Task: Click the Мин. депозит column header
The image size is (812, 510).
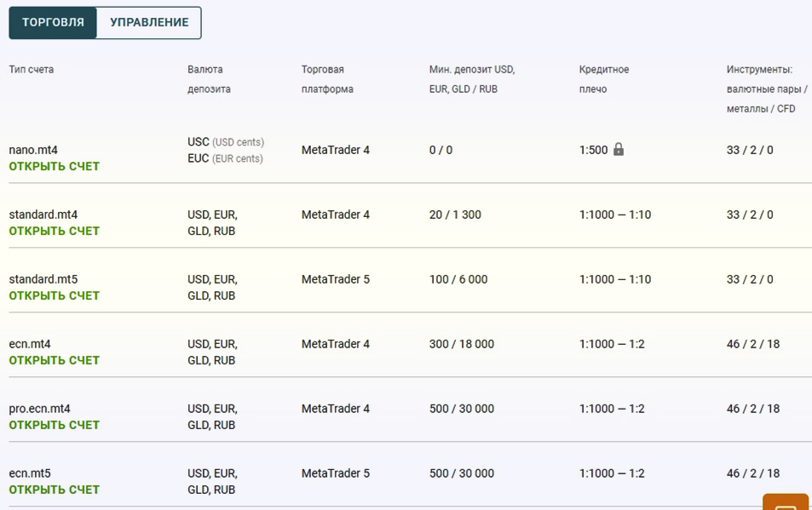Action: [471, 79]
